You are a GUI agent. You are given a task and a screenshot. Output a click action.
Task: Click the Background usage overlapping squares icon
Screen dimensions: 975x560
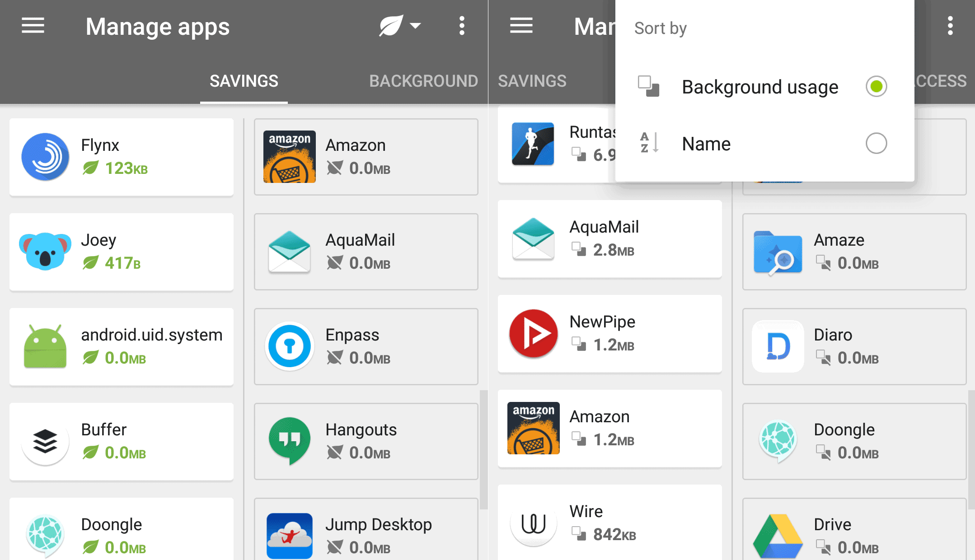pos(648,86)
